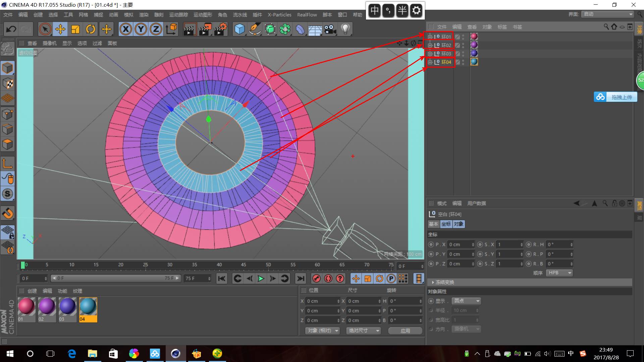Toggle the P.X keyframe radio dot
This screenshot has height=362, width=644.
coord(431,245)
